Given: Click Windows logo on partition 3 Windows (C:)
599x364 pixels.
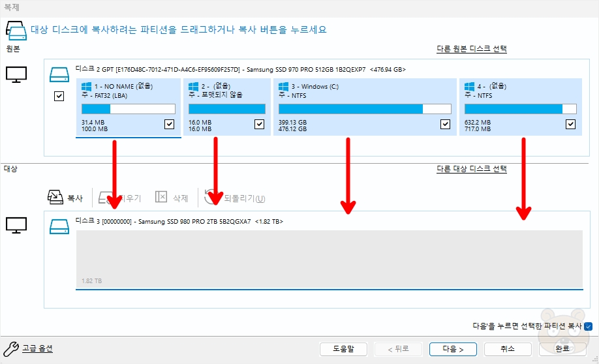Looking at the screenshot, I should click(x=283, y=87).
